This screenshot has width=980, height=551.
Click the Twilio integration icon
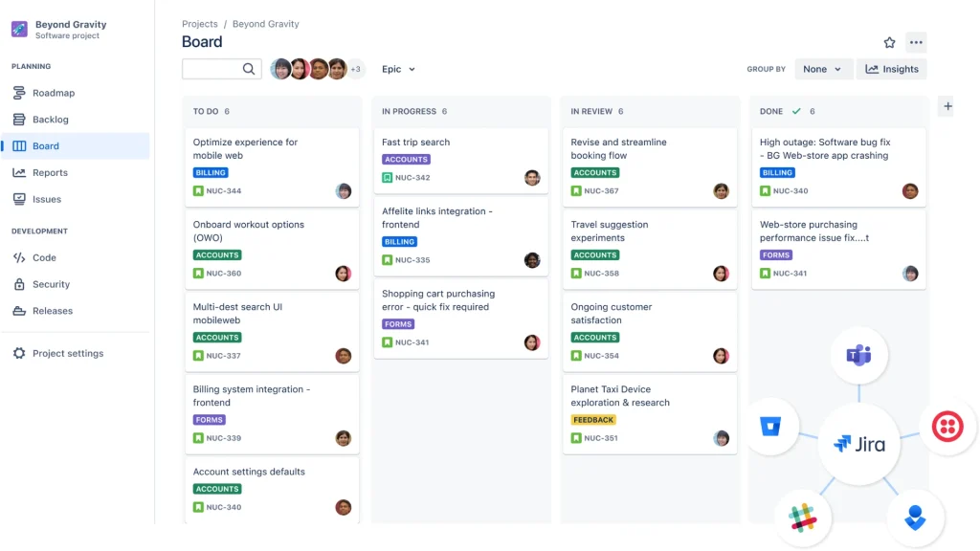click(947, 427)
